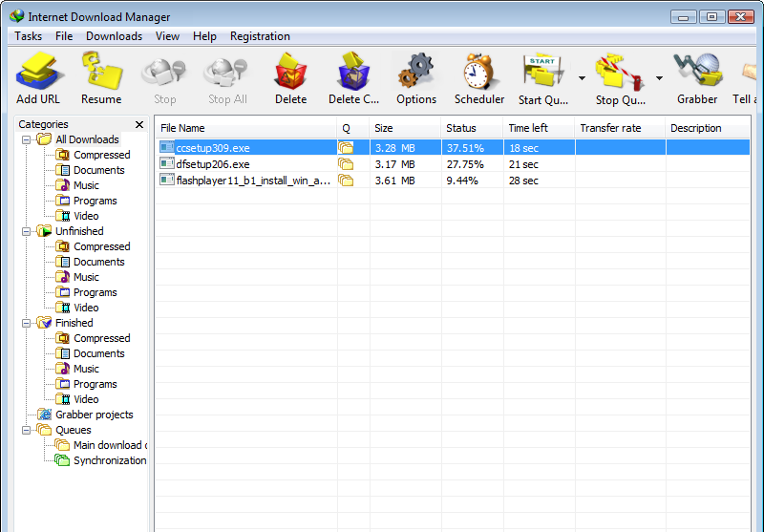The height and width of the screenshot is (532, 764).
Task: Open the Registration menu
Action: (x=260, y=36)
